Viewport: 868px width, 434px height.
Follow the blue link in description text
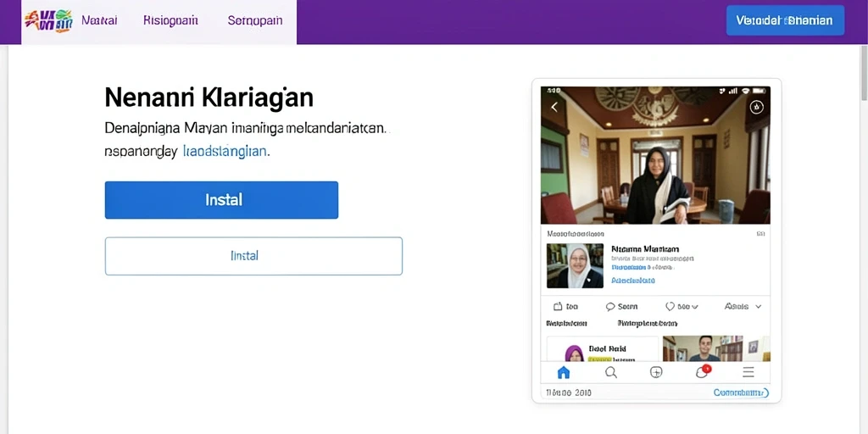point(225,151)
